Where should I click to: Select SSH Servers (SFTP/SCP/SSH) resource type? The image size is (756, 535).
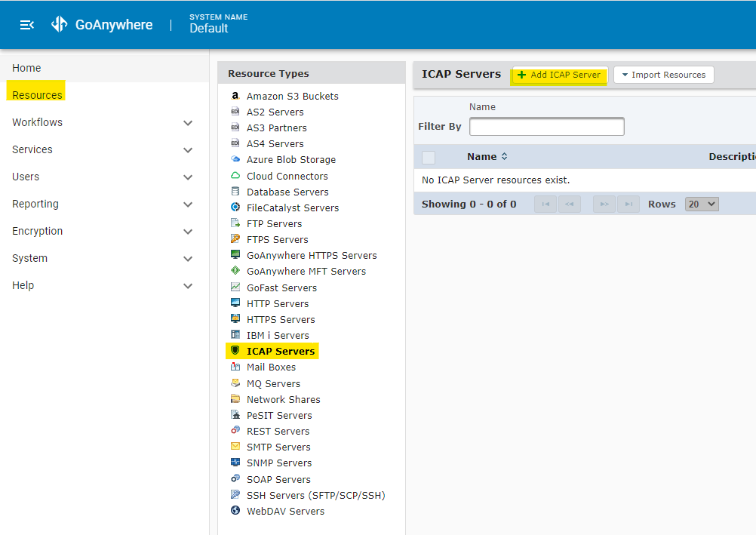coord(316,496)
